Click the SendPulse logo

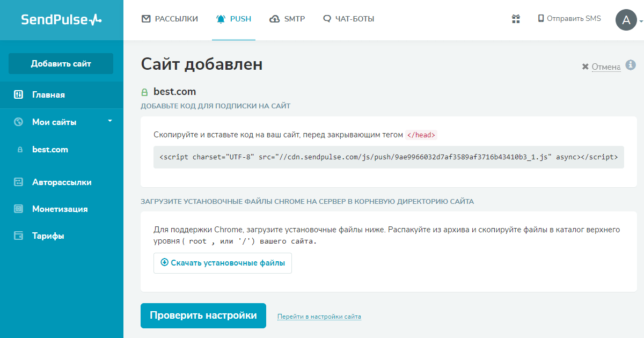tap(61, 20)
